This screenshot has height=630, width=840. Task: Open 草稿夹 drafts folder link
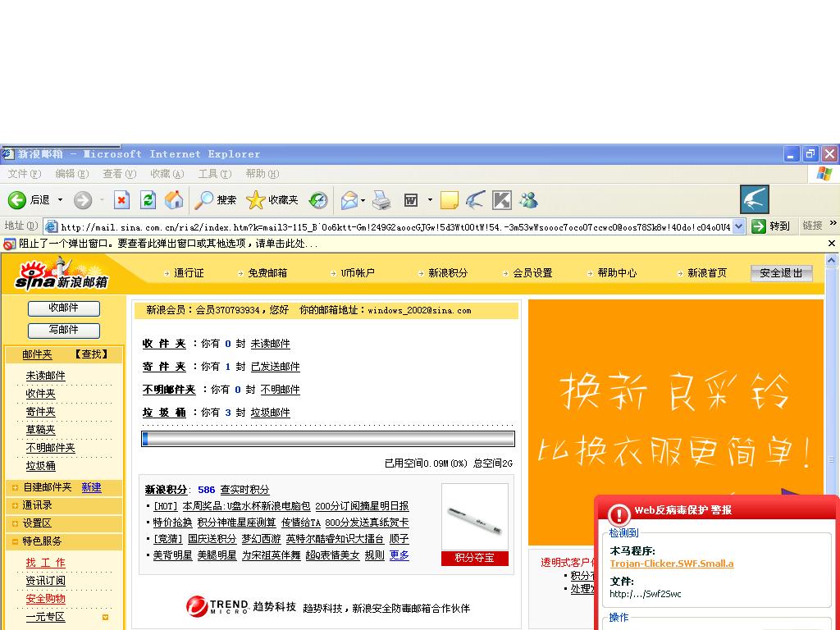pos(41,430)
